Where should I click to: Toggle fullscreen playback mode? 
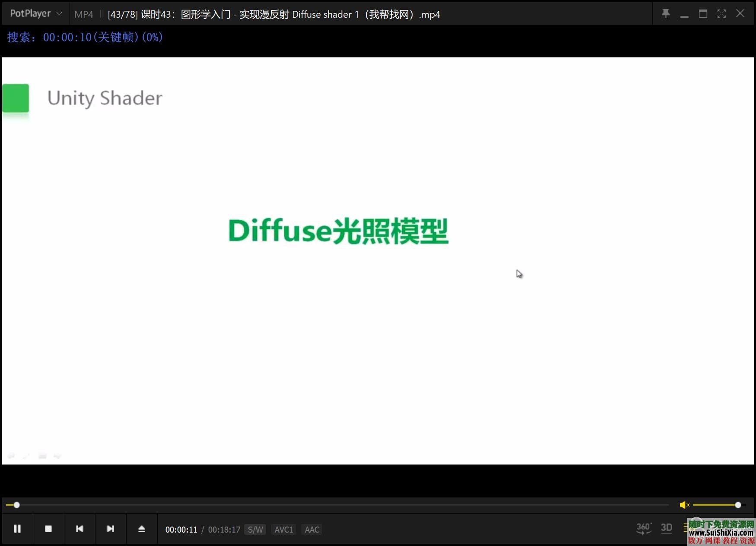pyautogui.click(x=721, y=13)
